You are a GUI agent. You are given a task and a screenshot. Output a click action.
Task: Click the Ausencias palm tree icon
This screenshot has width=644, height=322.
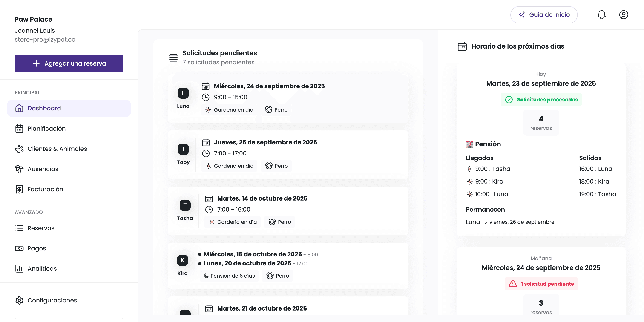[19, 169]
